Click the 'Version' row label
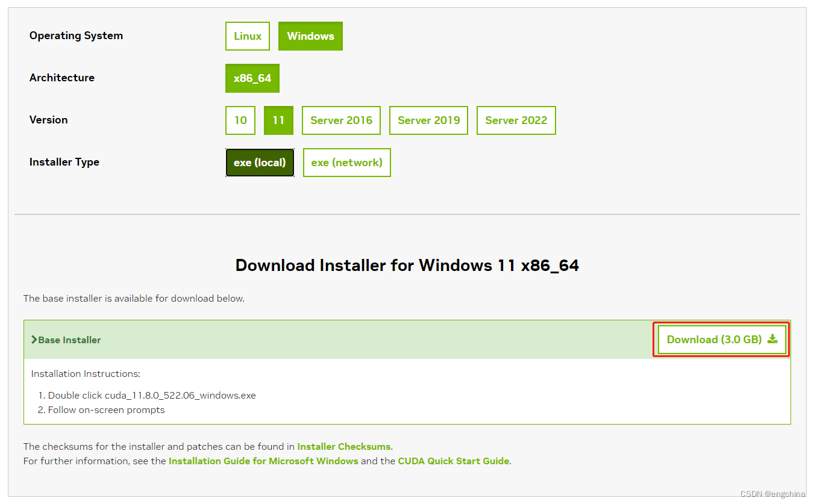Viewport: 814px width, 504px height. tap(49, 120)
